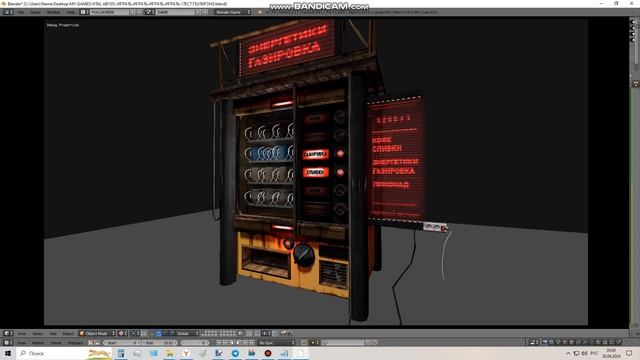640x360 pixels.
Task: Toggle the 3D manipulator widget
Action: (x=151, y=333)
